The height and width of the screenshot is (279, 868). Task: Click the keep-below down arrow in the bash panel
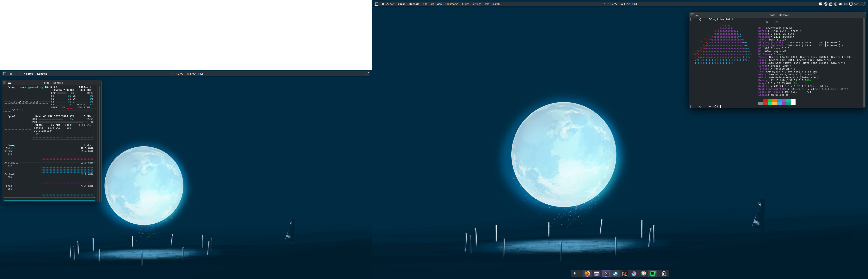click(x=392, y=4)
